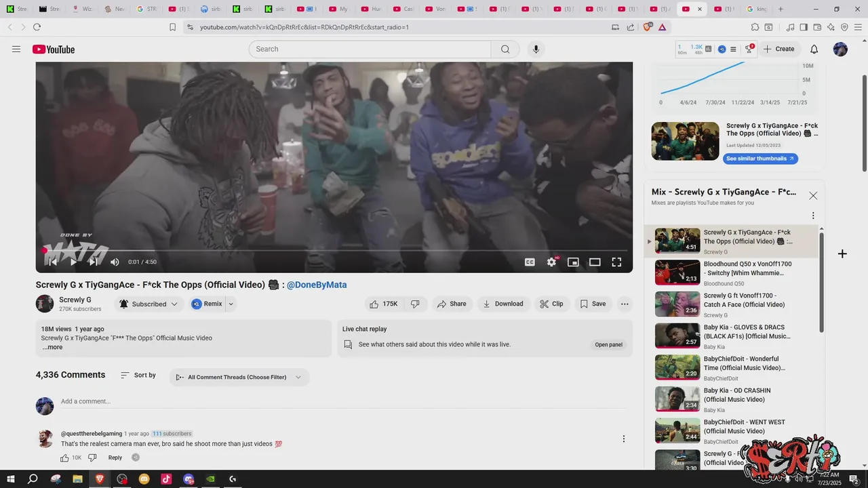Toggle closed captions with the CC button
The image size is (868, 488).
[530, 262]
